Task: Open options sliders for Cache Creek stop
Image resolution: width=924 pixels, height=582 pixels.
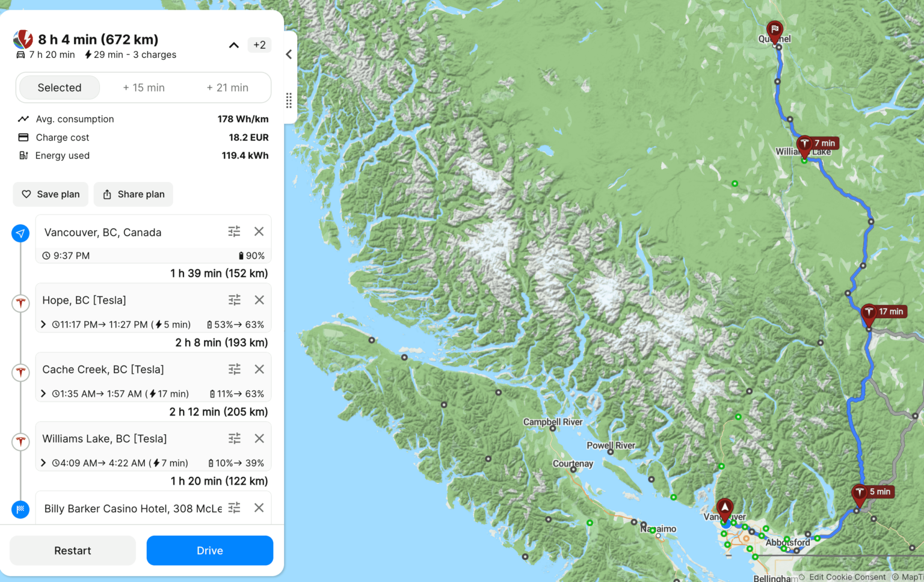Action: tap(235, 369)
